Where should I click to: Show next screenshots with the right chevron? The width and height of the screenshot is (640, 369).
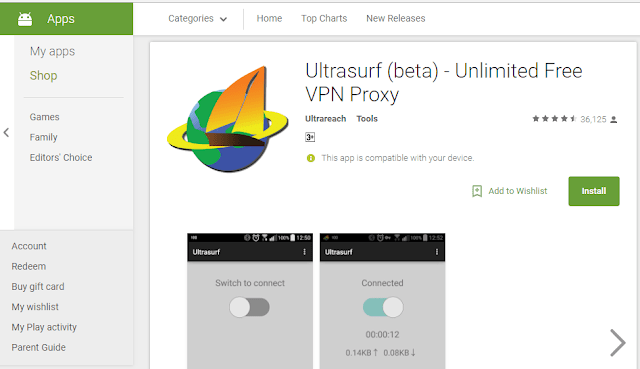[x=618, y=342]
